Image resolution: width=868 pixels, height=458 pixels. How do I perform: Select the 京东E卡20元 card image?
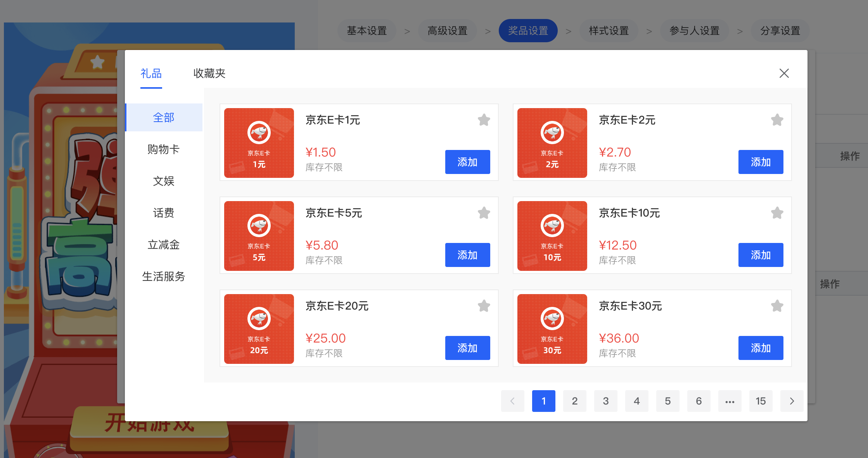pyautogui.click(x=259, y=329)
